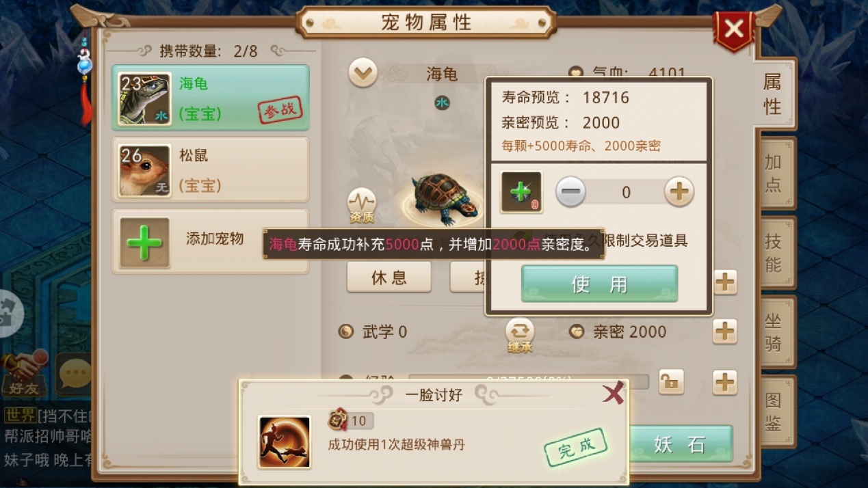Open the 资质 aptitude icon

point(362,206)
